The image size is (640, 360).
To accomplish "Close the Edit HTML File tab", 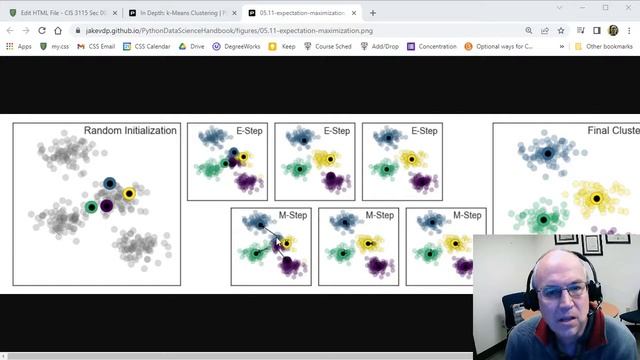I will [x=115, y=13].
